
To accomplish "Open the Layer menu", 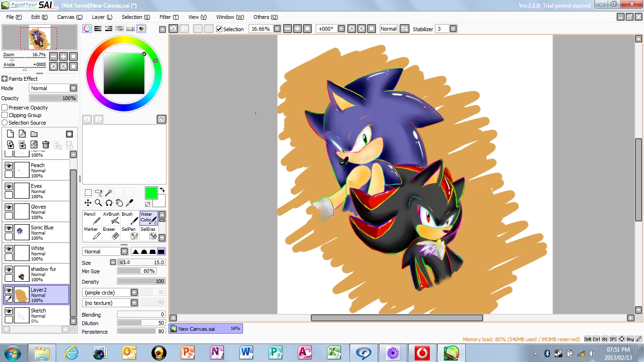I will pyautogui.click(x=102, y=17).
